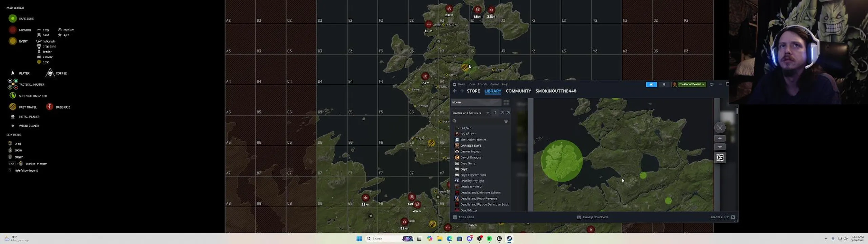Click the ready-to-play filter icon
The image size is (868, 244).
508,113
